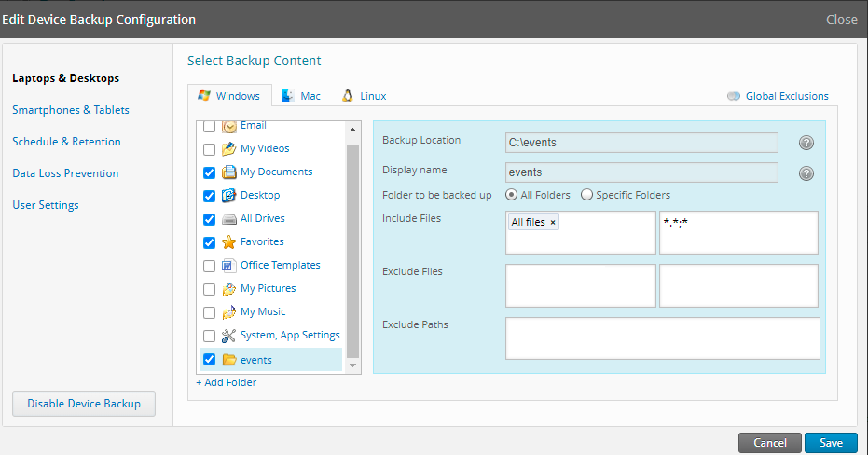
Task: Uncheck the Favorites checkbox
Action: (209, 242)
